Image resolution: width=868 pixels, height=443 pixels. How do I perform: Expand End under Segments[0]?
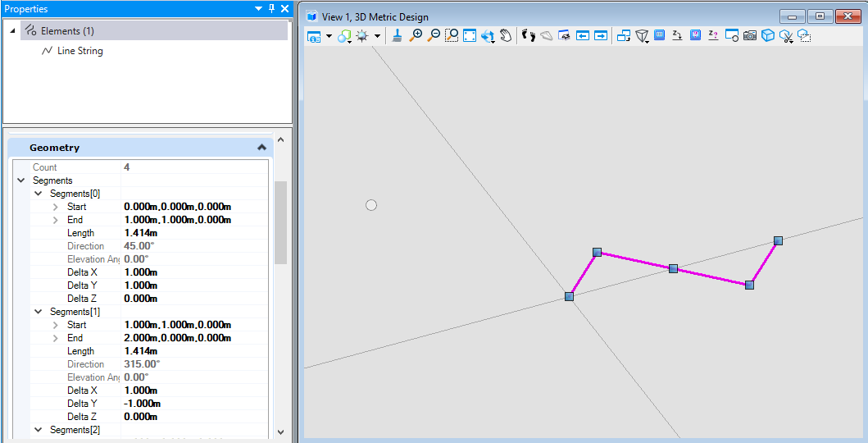coord(56,220)
